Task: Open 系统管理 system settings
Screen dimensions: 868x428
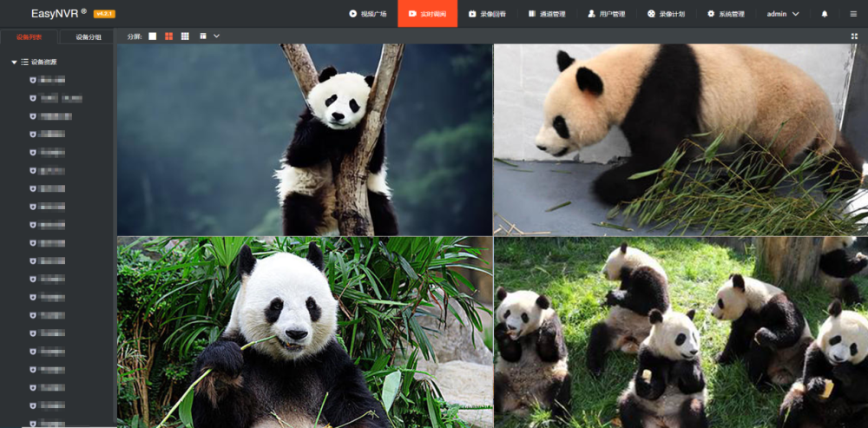Action: click(726, 14)
